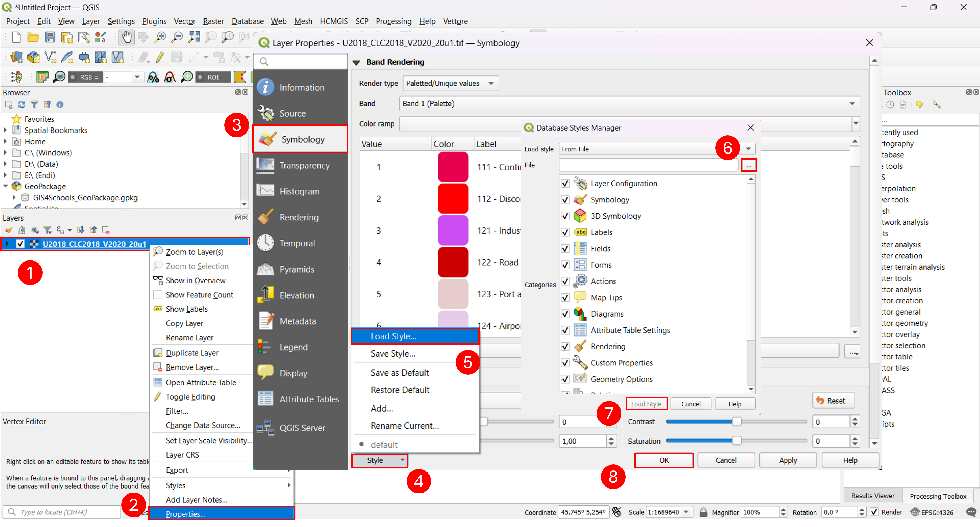Image resolution: width=980 pixels, height=527 pixels.
Task: Open the Processing menu
Action: pyautogui.click(x=393, y=21)
